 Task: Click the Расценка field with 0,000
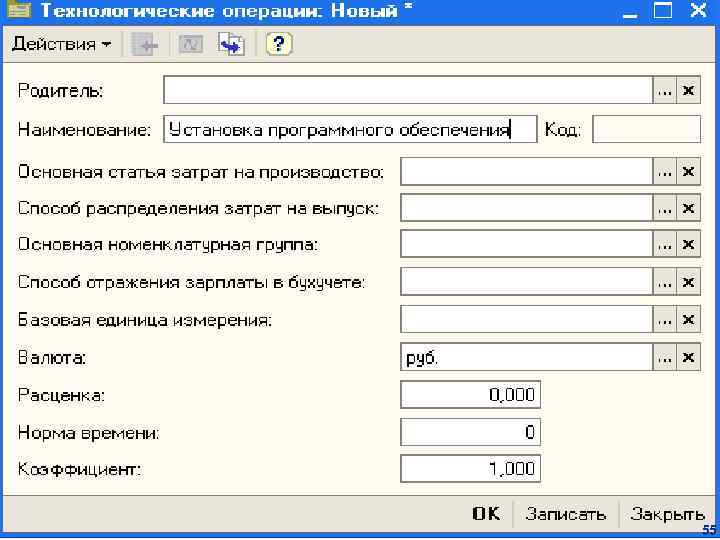pyautogui.click(x=470, y=394)
